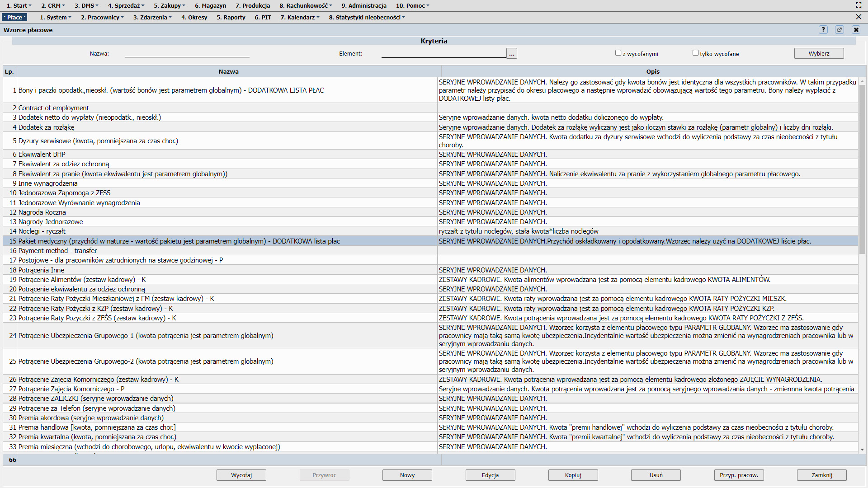Screen dimensions: 868x488
Task: Select row 'Potrącenie Zajęcia Komorniczego - P'
Action: coord(430,389)
